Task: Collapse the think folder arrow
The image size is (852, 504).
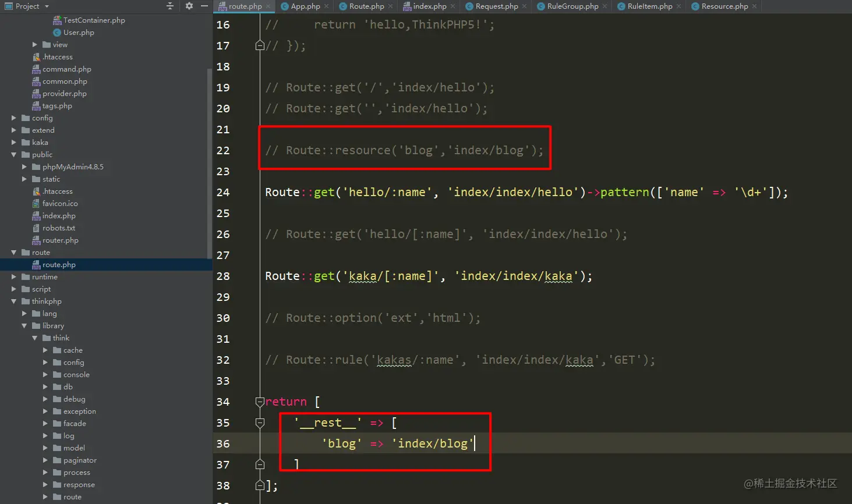Action: coord(35,338)
